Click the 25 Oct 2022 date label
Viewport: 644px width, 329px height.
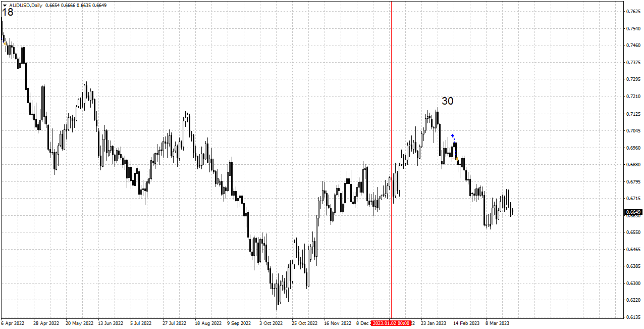(305, 323)
